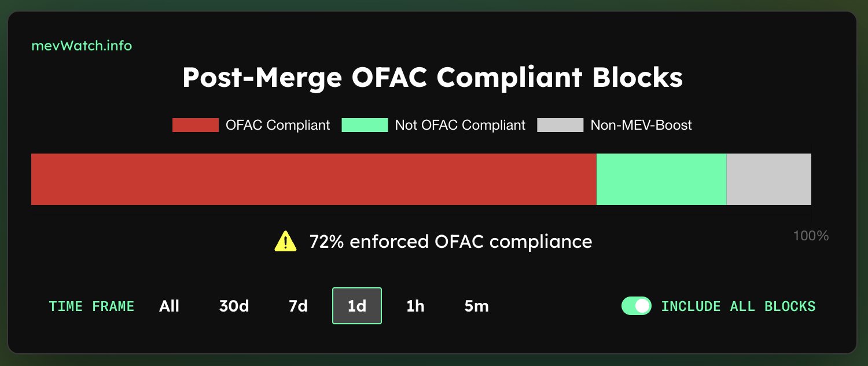This screenshot has height=366, width=868.
Task: Toggle the Not OFAC Compliant legend label
Action: coord(460,125)
